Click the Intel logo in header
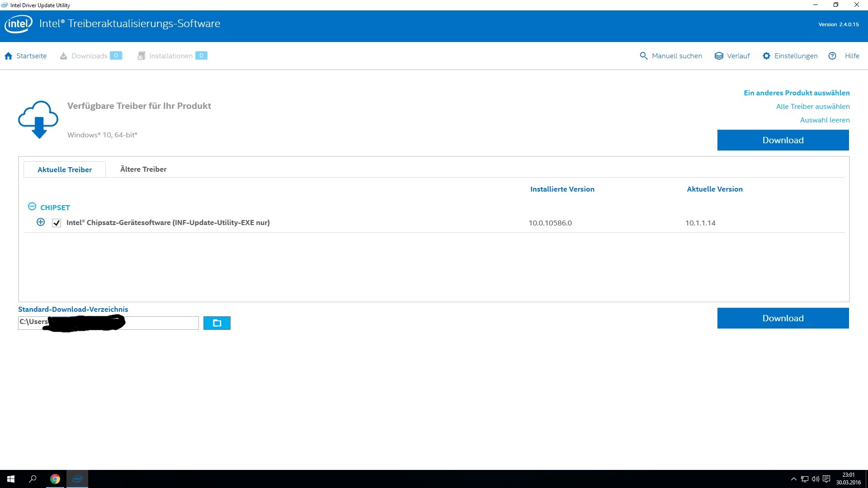868x488 pixels. pyautogui.click(x=19, y=24)
